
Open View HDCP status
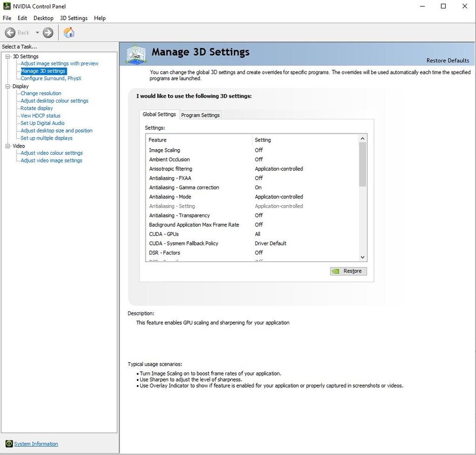(x=41, y=116)
